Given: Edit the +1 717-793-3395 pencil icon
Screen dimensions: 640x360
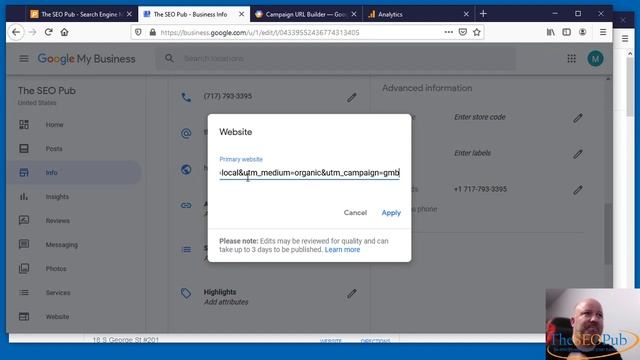Looking at the screenshot, I should pos(578,190).
